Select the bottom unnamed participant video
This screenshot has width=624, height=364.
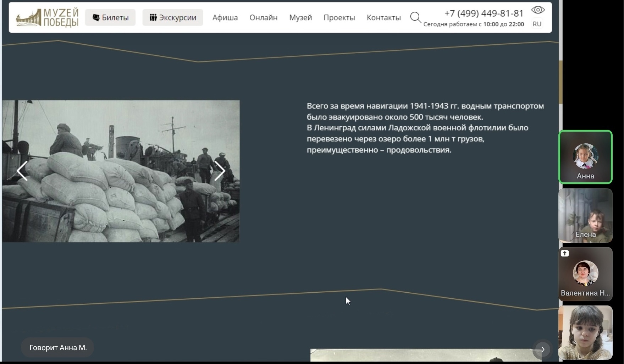[585, 332]
